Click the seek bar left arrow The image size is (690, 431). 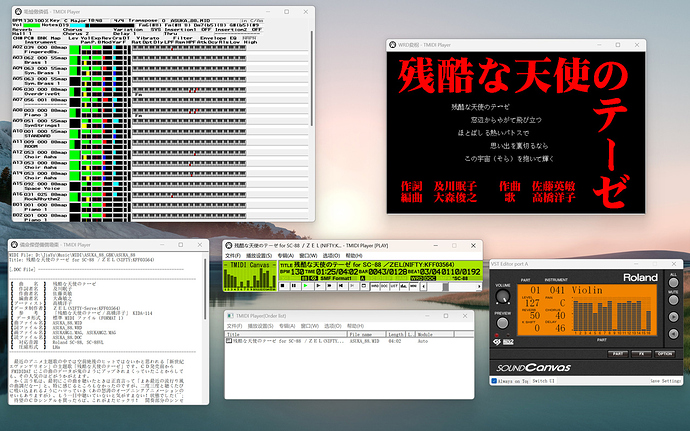click(x=423, y=286)
